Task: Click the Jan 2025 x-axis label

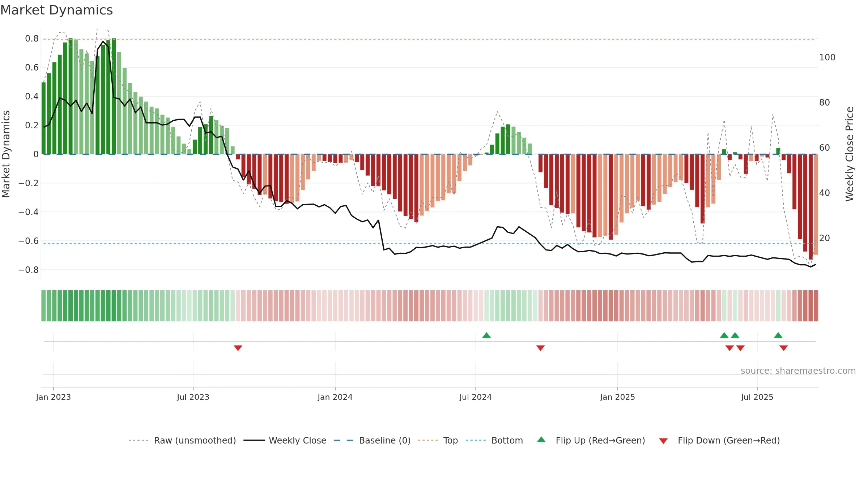Action: point(618,397)
